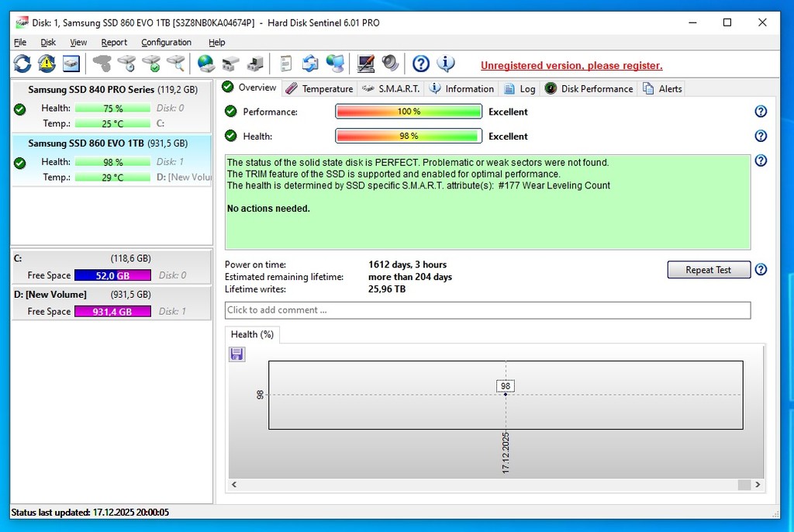Open the Configuration menu
Image resolution: width=794 pixels, height=532 pixels.
166,43
